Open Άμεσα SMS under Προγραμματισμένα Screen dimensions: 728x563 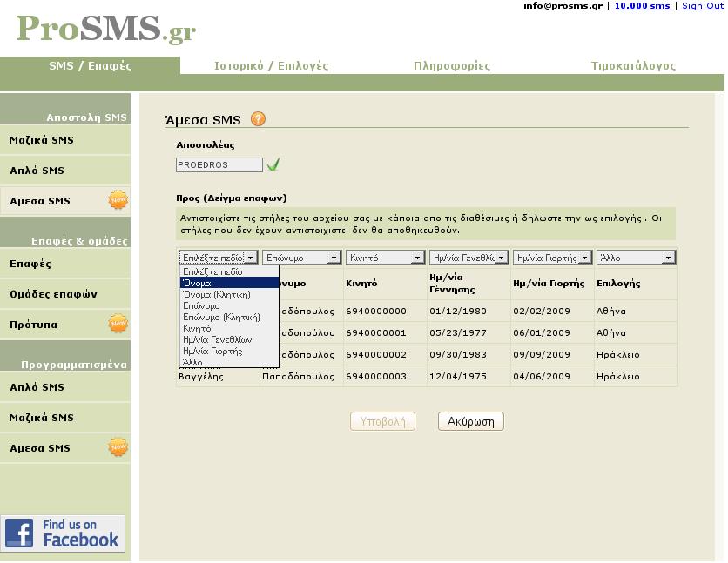coord(65,448)
